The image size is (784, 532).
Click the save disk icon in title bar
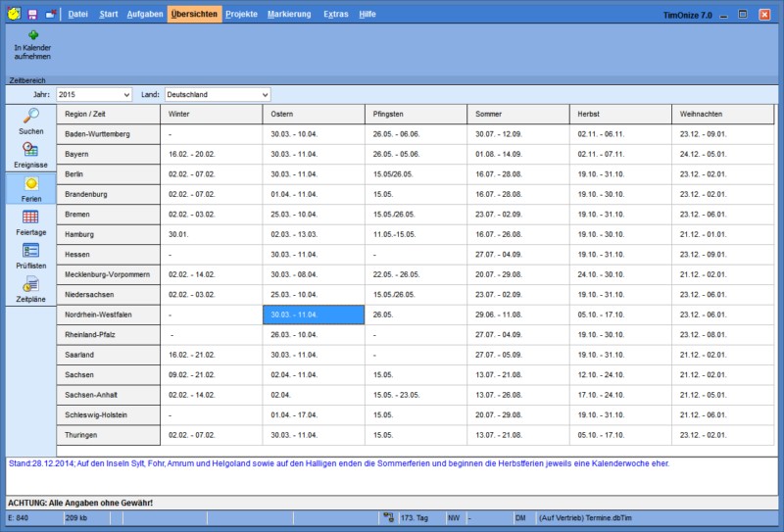32,15
